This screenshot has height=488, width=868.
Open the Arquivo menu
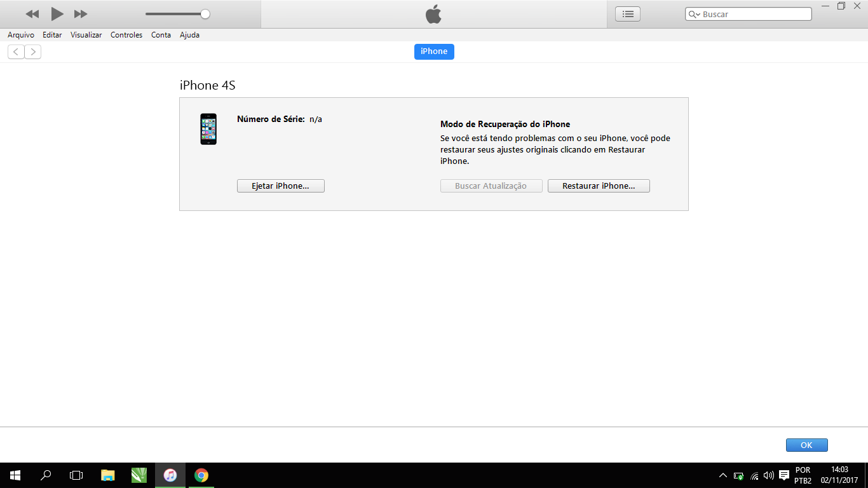coord(21,35)
